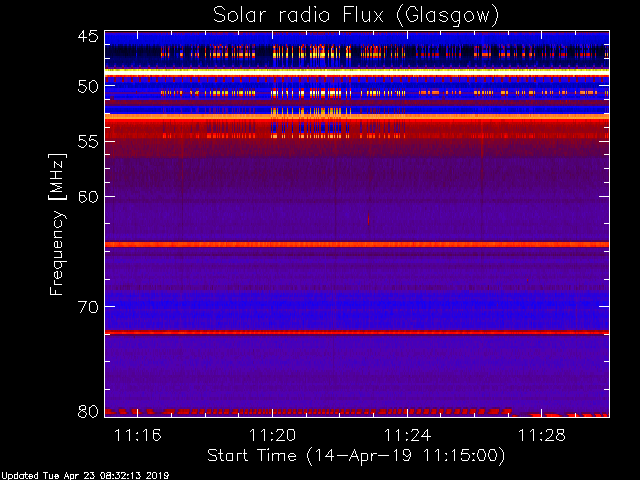Image resolution: width=640 pixels, height=480 pixels.
Task: Click the 'Frequency [MHz]' axis label
Action: click(57, 224)
